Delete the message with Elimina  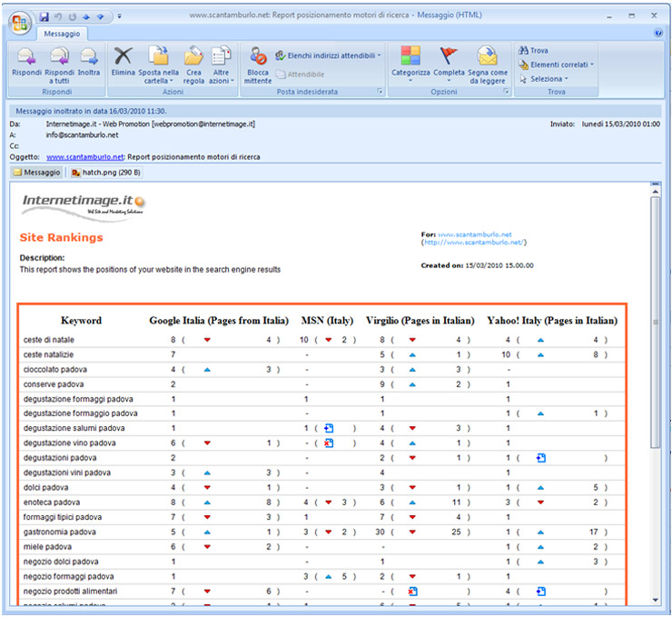coord(123,63)
